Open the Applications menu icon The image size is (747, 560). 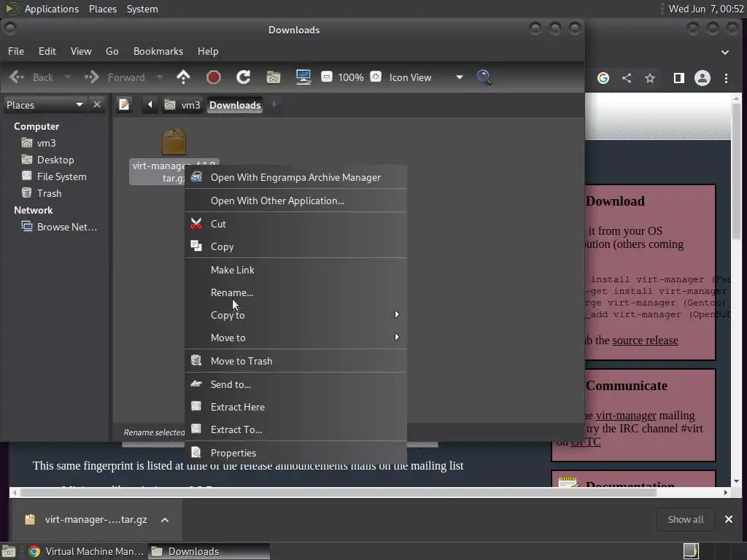click(x=13, y=9)
